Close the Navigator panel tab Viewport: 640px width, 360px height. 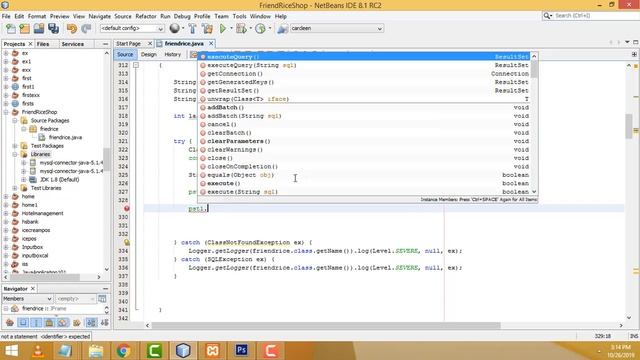pyautogui.click(x=33, y=289)
